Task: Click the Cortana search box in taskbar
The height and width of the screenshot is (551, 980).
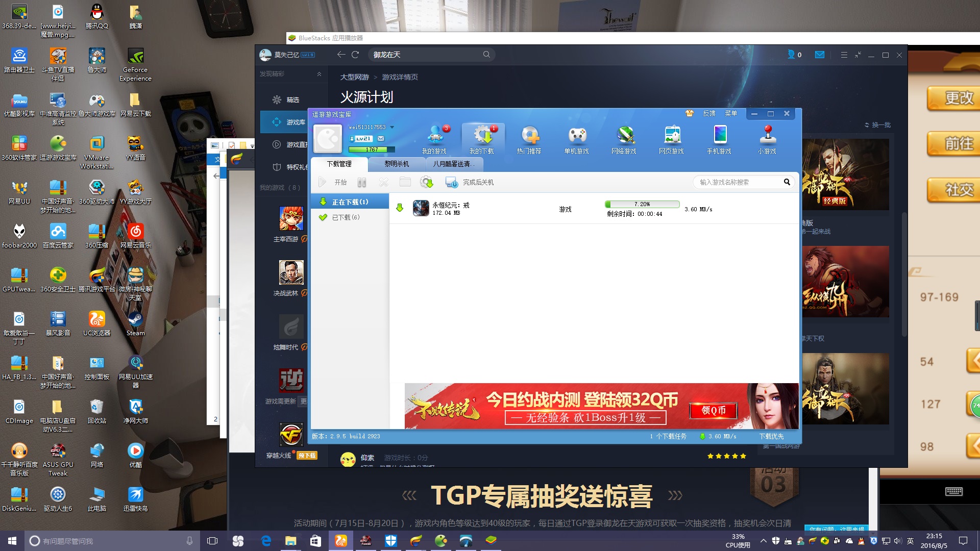Action: [112, 541]
